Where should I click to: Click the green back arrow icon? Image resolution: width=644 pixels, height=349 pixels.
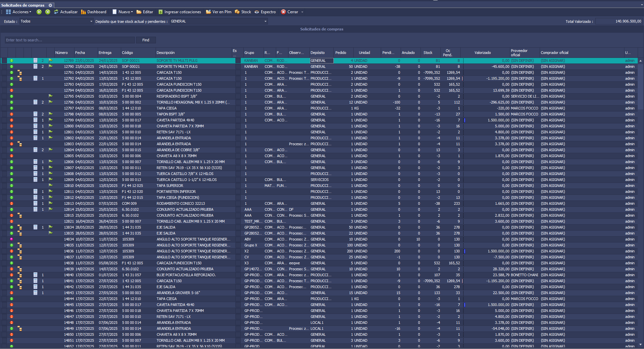[x=39, y=12]
